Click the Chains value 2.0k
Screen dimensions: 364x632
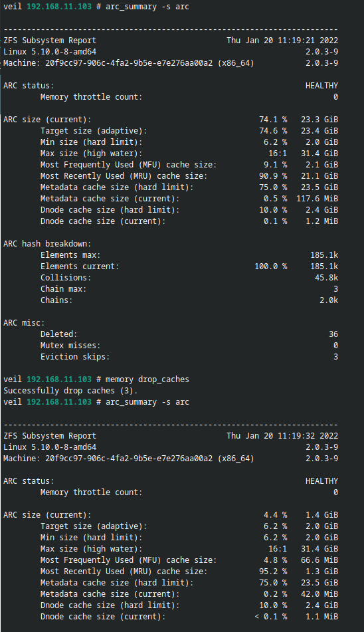pyautogui.click(x=329, y=300)
